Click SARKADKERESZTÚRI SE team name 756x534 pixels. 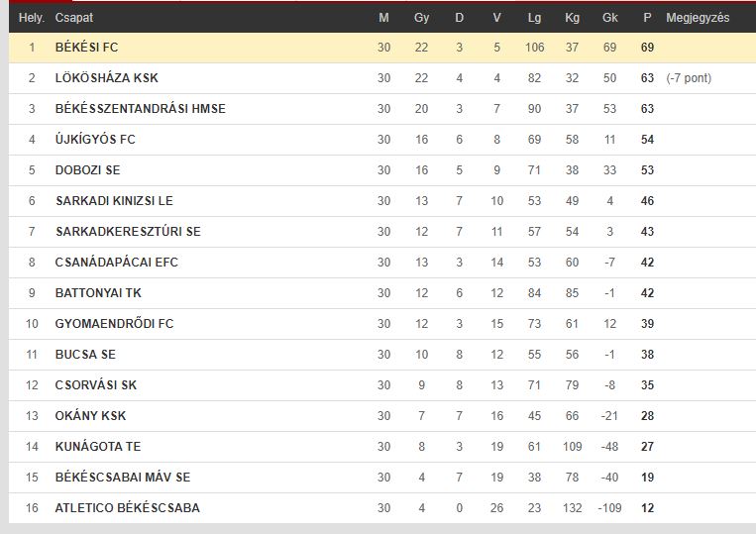pyautogui.click(x=128, y=232)
